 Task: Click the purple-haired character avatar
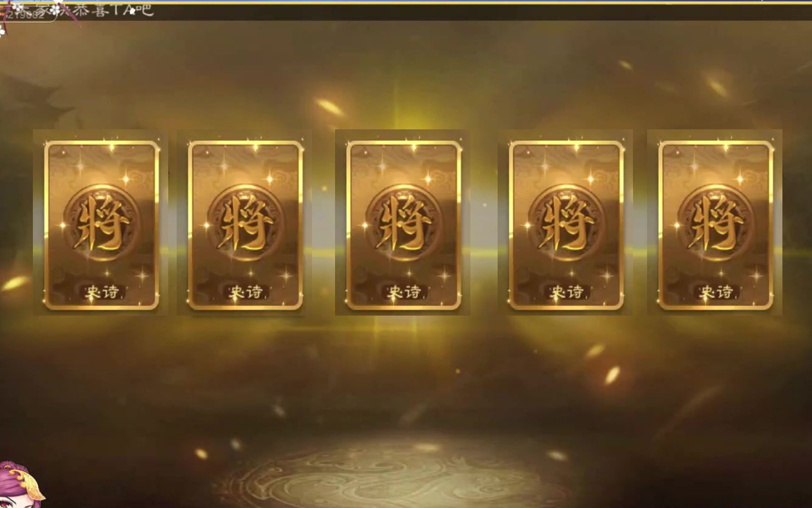click(20, 484)
